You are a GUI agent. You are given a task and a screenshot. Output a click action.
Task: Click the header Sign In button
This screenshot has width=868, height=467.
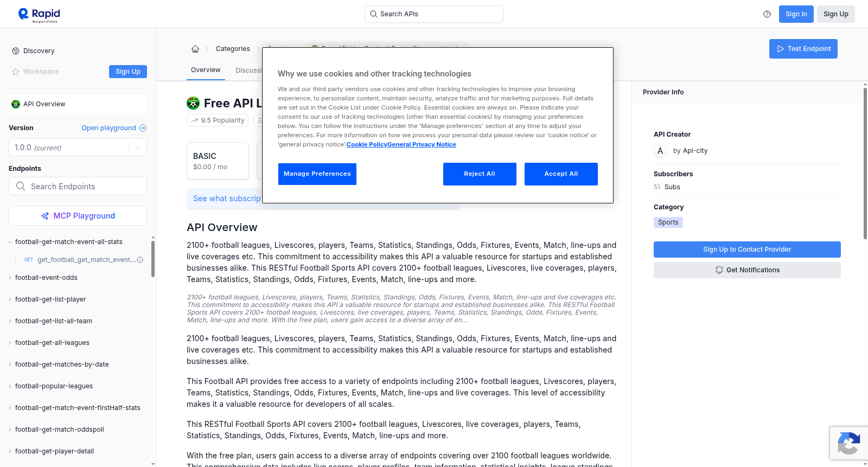click(796, 14)
